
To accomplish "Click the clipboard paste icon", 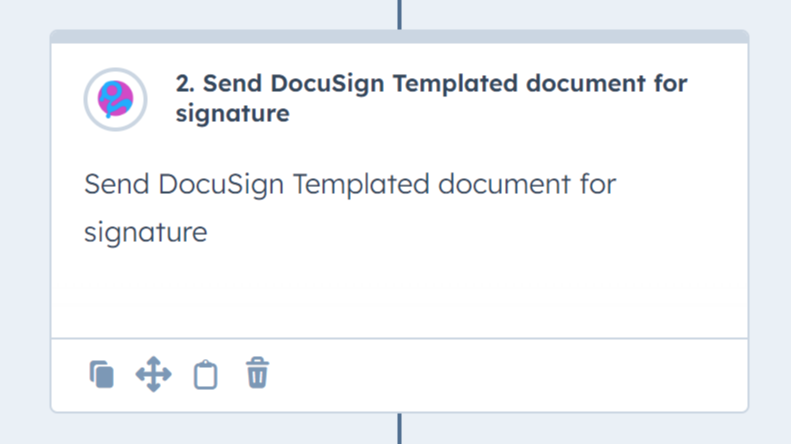I will (205, 375).
